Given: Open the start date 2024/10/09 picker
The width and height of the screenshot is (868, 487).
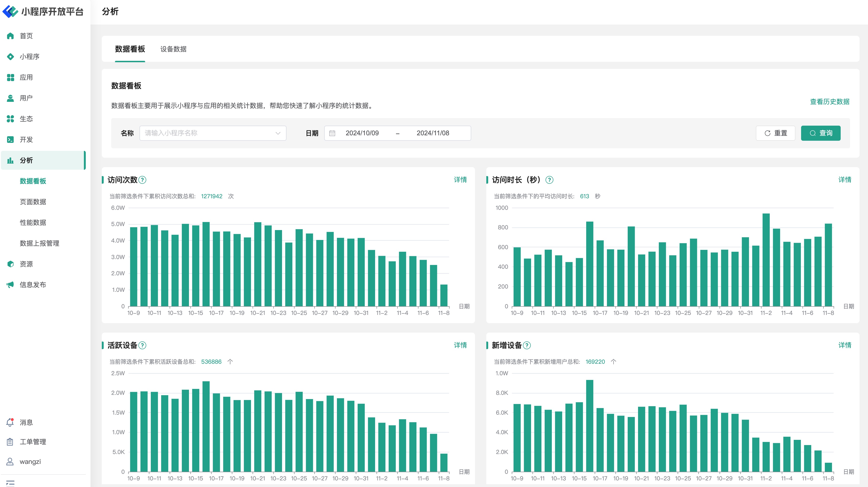Looking at the screenshot, I should (362, 133).
